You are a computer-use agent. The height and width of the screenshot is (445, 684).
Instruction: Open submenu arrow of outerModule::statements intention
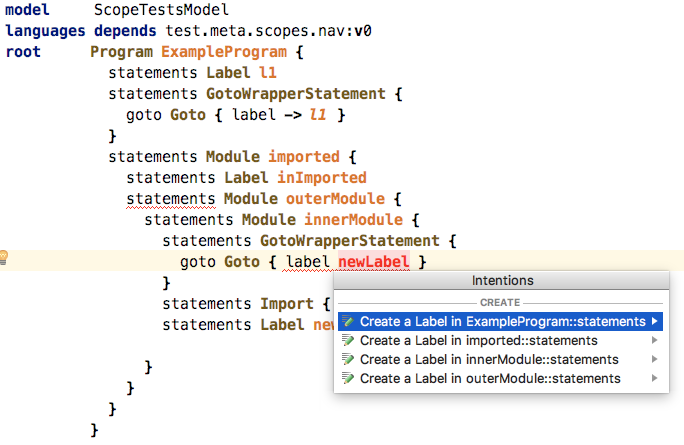coord(654,379)
